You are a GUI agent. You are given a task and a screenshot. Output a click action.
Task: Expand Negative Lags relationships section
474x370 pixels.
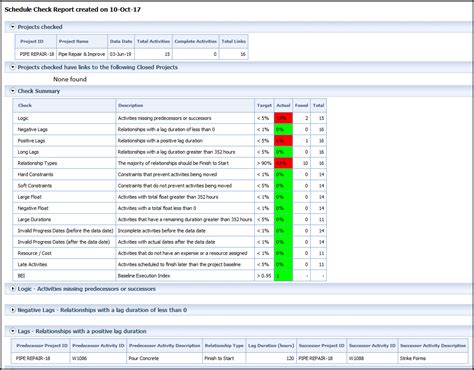coord(13,310)
